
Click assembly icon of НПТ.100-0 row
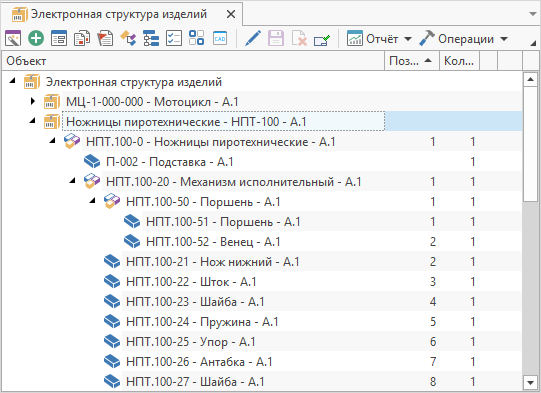(x=72, y=141)
